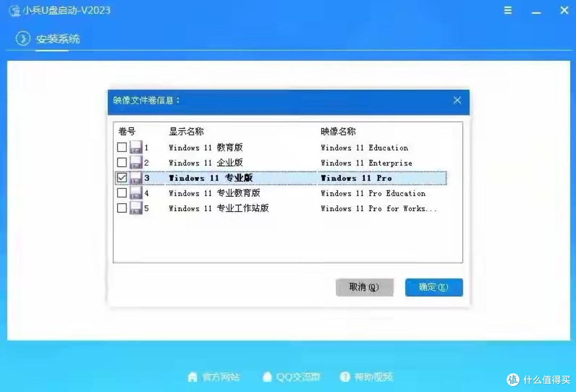
Task: Open the QQ交流群 link
Action: pos(298,377)
